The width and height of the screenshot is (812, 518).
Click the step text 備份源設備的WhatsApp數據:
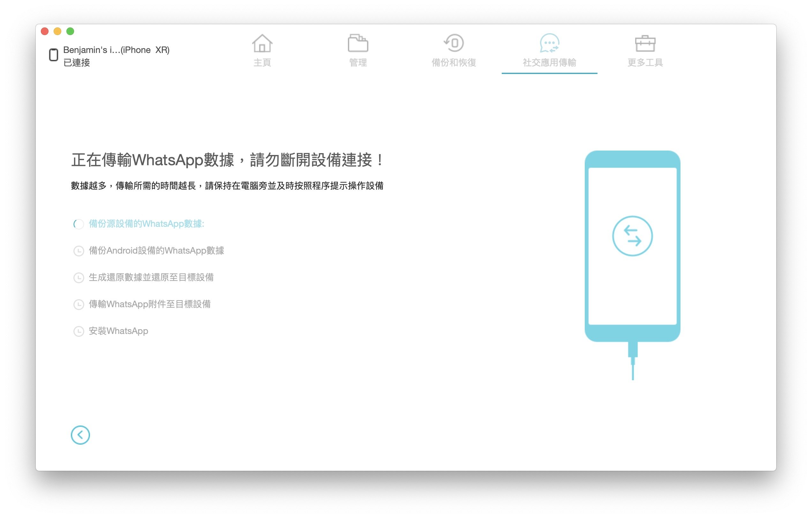pyautogui.click(x=147, y=224)
